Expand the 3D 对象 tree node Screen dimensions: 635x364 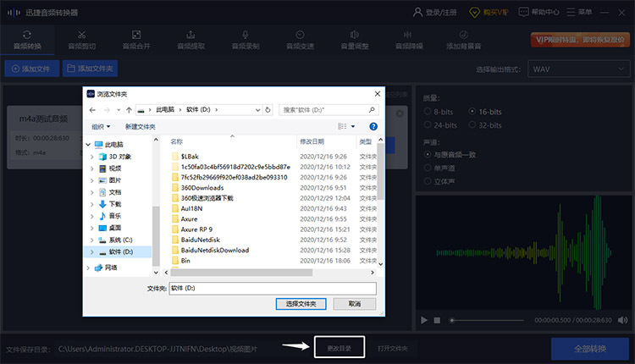click(92, 157)
